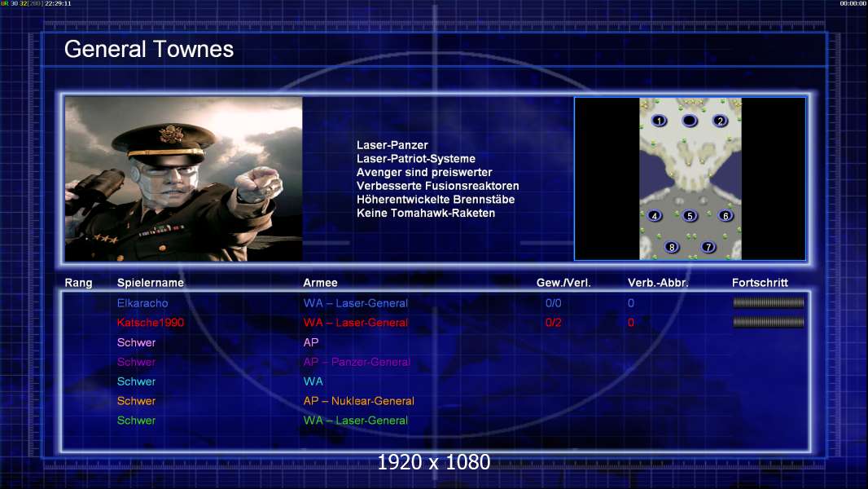Click the AP – Panzer-General army entry
This screenshot has height=489, width=868.
point(357,362)
